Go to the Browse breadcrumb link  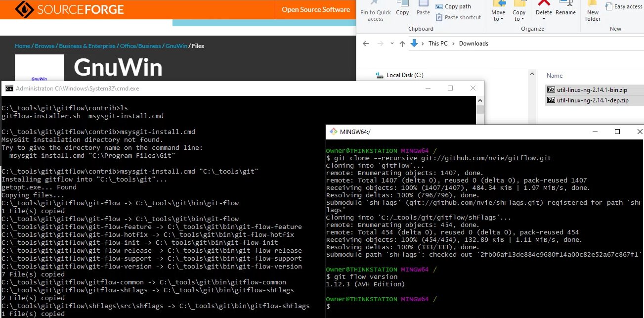(x=44, y=46)
